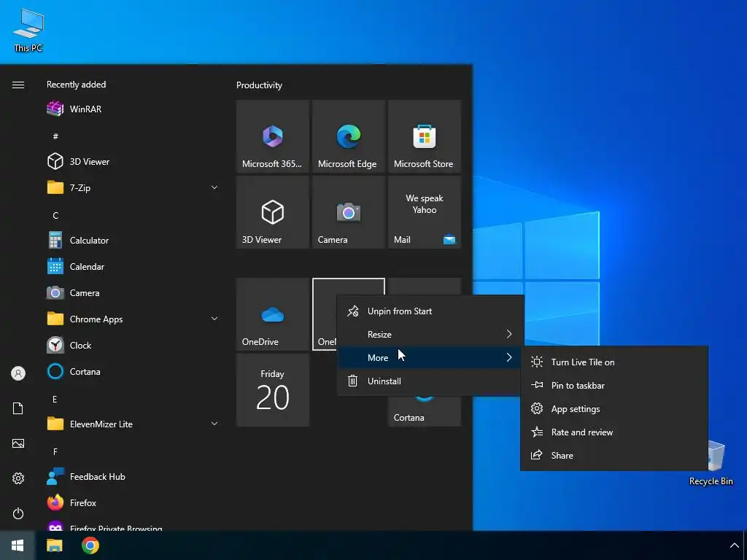Screen dimensions: 747x560
Task: Open Clock from the app list
Action: click(133, 345)
